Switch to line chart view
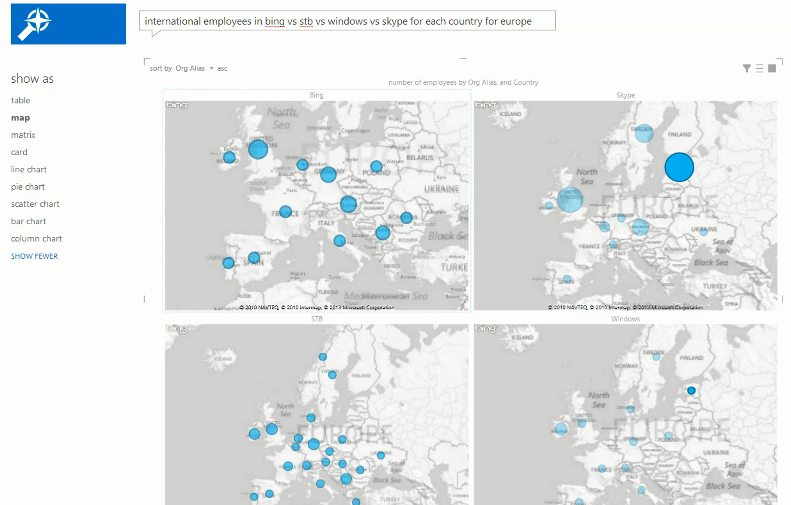Viewport: 791px width, 505px height. (29, 170)
